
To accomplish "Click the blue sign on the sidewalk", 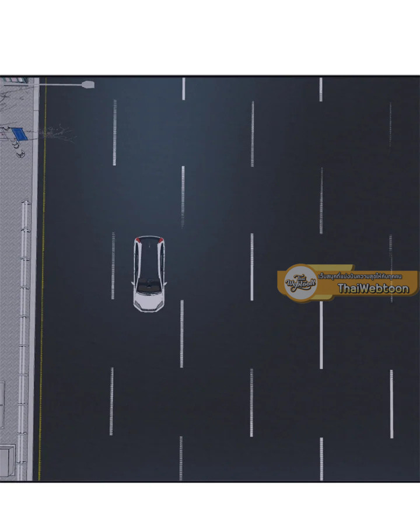I will 20,135.
